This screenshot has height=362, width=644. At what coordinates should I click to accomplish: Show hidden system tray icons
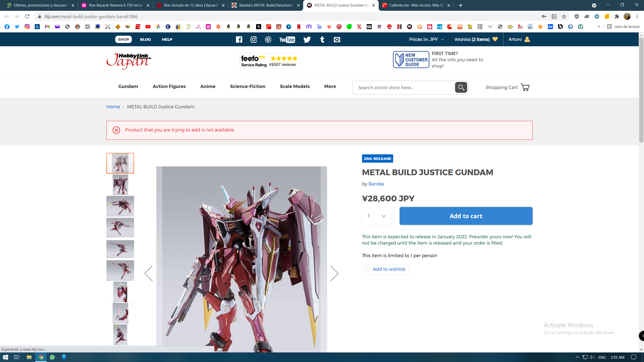pos(578,357)
